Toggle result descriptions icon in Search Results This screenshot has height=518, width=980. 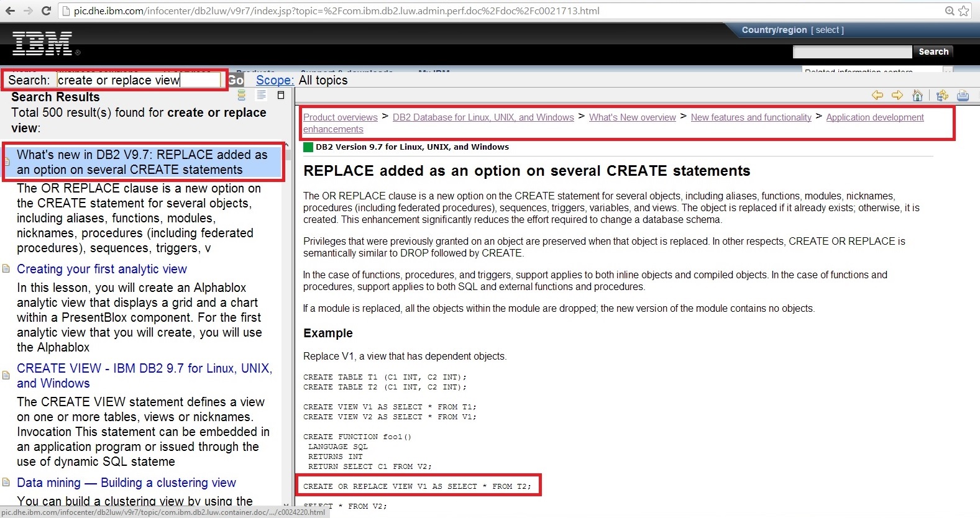pyautogui.click(x=262, y=95)
